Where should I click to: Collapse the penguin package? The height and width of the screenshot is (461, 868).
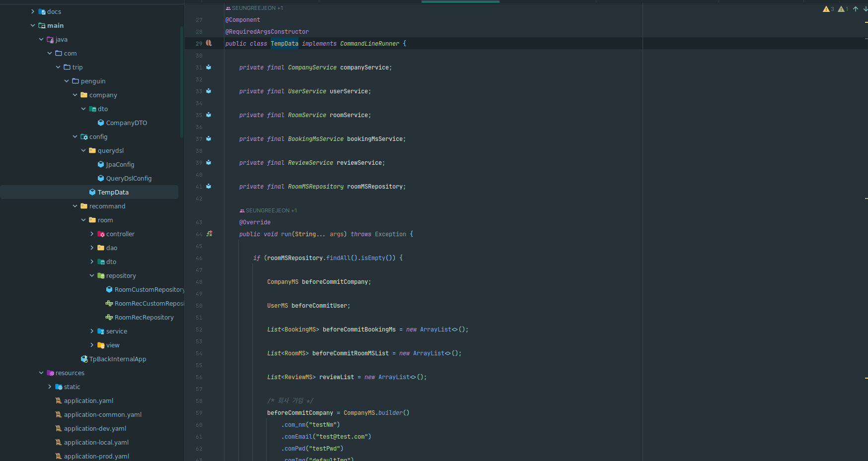click(x=67, y=81)
